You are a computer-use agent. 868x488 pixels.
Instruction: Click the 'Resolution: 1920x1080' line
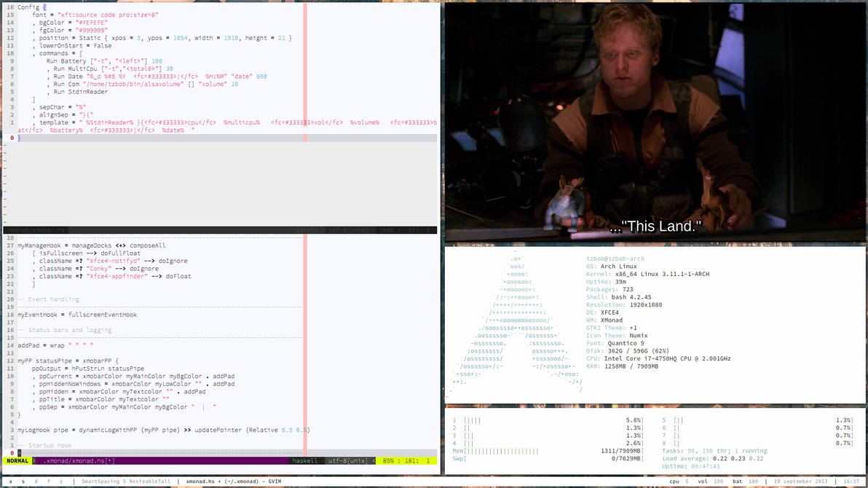[x=625, y=305]
